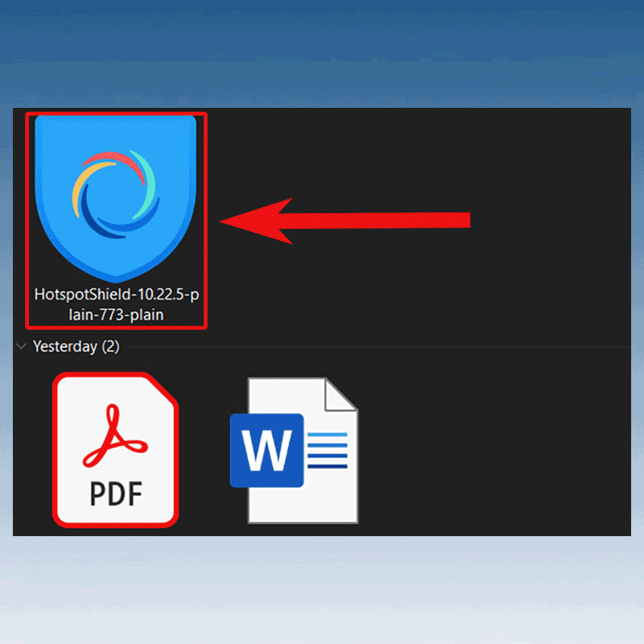Select the HotspotShield-10.22.5-plain-773-plain filename label
The height and width of the screenshot is (644, 644).
(x=116, y=304)
